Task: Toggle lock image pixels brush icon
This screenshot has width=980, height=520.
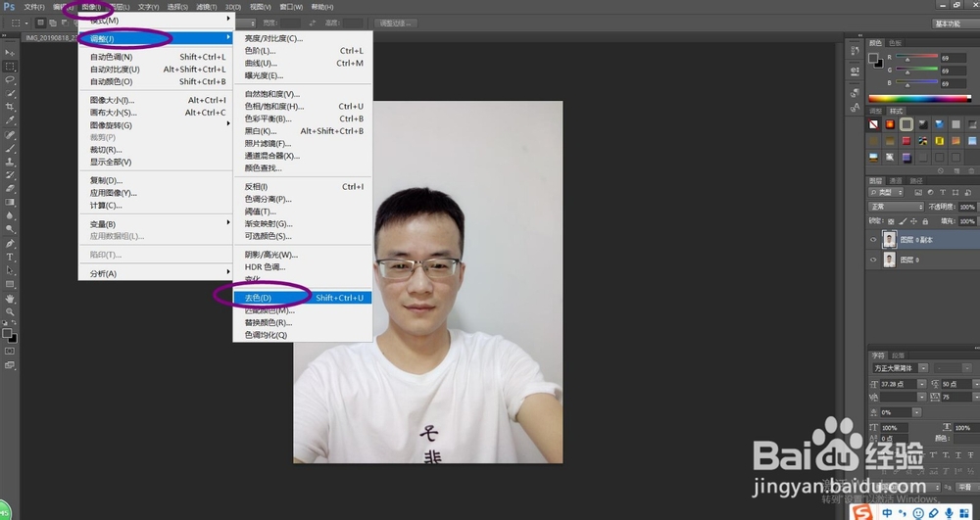Action: (x=903, y=221)
